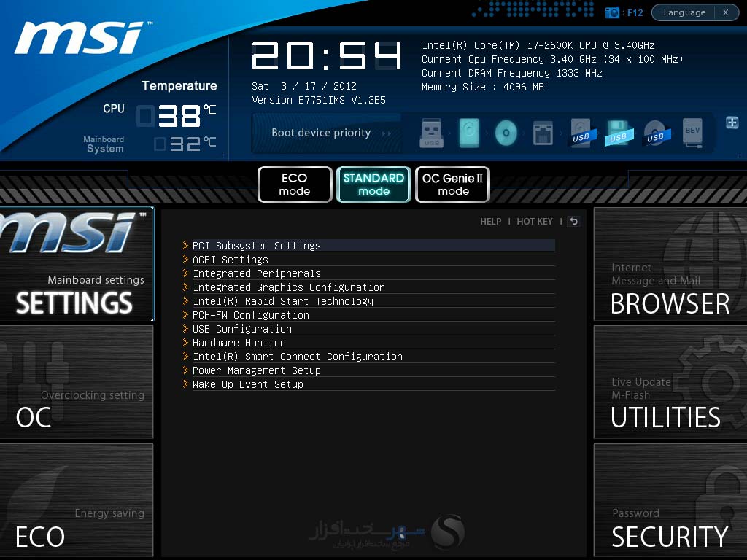Open the UTILITIES Live Update panel
The width and height of the screenshot is (747, 560).
click(670, 382)
